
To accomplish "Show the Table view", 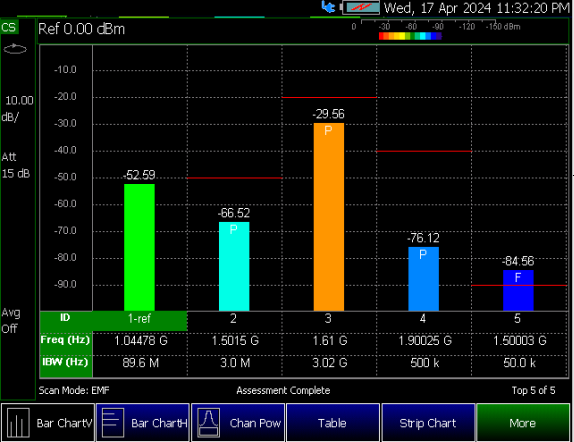I will tap(333, 423).
